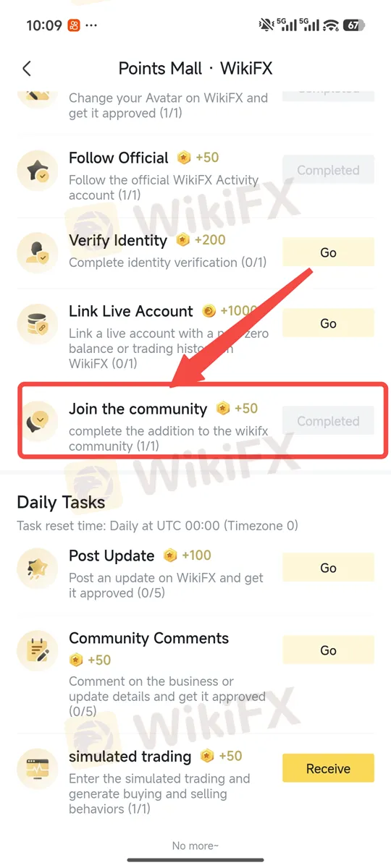The image size is (391, 868).
Task: Tap the Points Mall · WikiFX title
Action: [195, 69]
